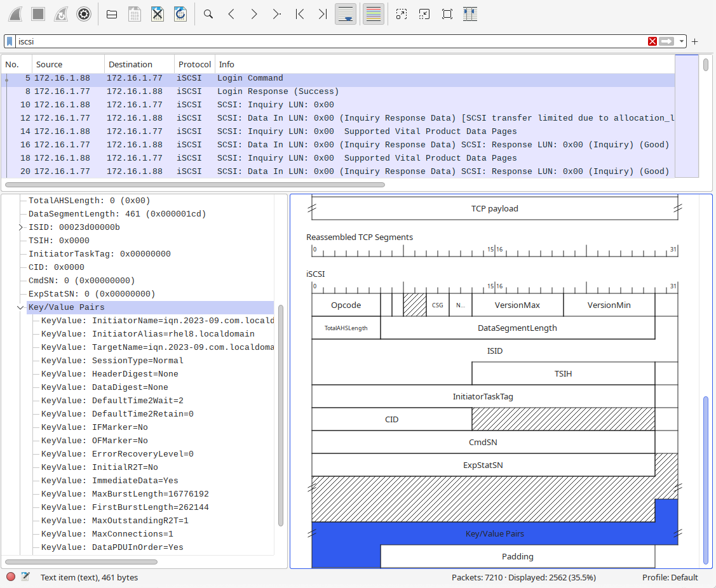
Task: Close this capture file
Action: 158,14
